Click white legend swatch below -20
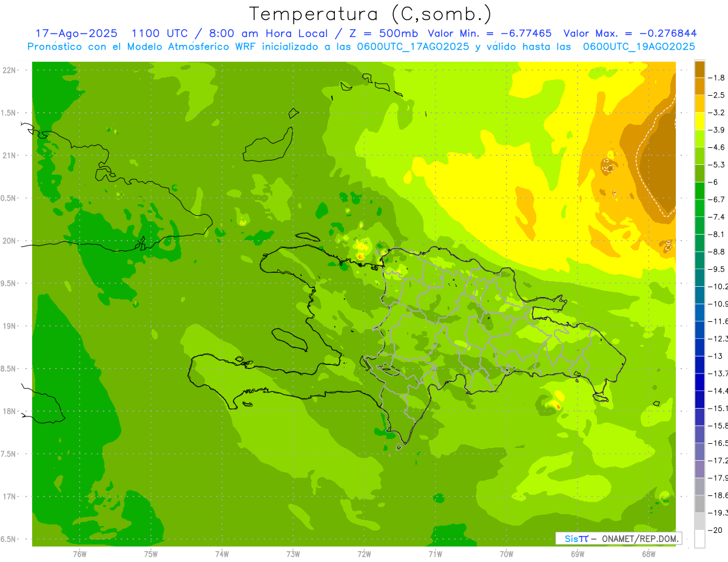Image resolution: width=728 pixels, height=562 pixels. point(699,539)
